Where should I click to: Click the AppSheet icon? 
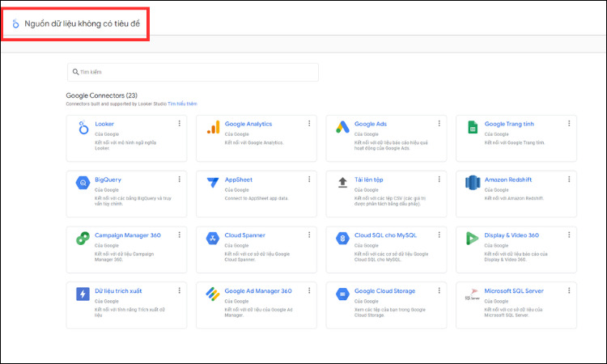(x=213, y=182)
